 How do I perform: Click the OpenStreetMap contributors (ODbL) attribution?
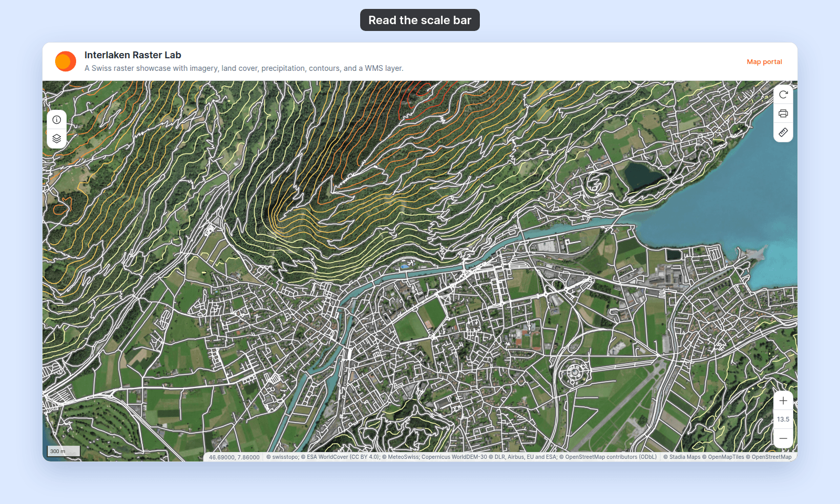tap(608, 457)
